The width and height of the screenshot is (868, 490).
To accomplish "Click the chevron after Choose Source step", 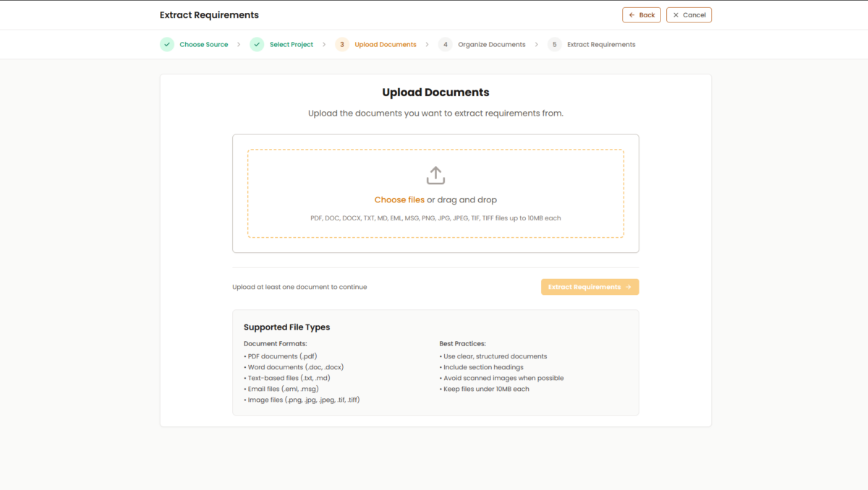I will [x=239, y=45].
